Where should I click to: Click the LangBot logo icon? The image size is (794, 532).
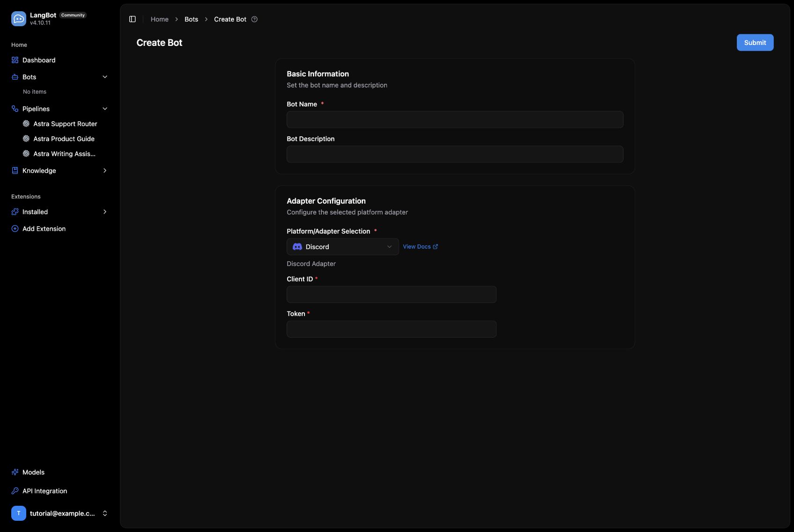[x=19, y=19]
